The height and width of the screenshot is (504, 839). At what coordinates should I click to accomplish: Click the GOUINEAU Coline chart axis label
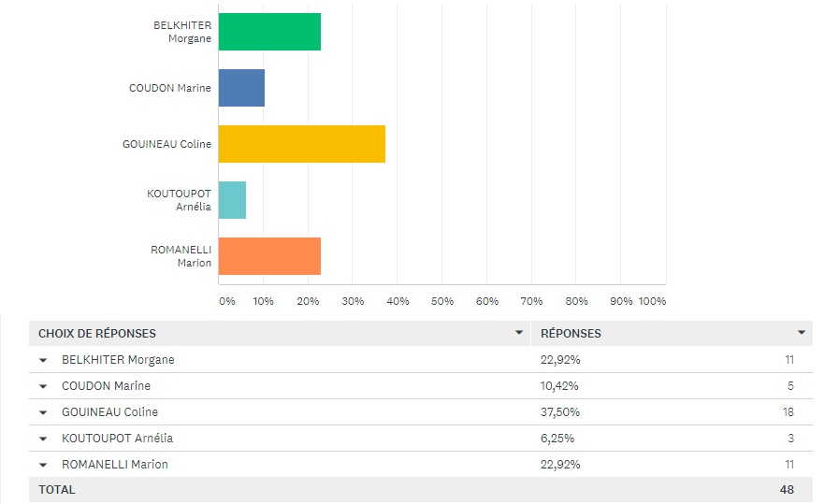click(166, 144)
